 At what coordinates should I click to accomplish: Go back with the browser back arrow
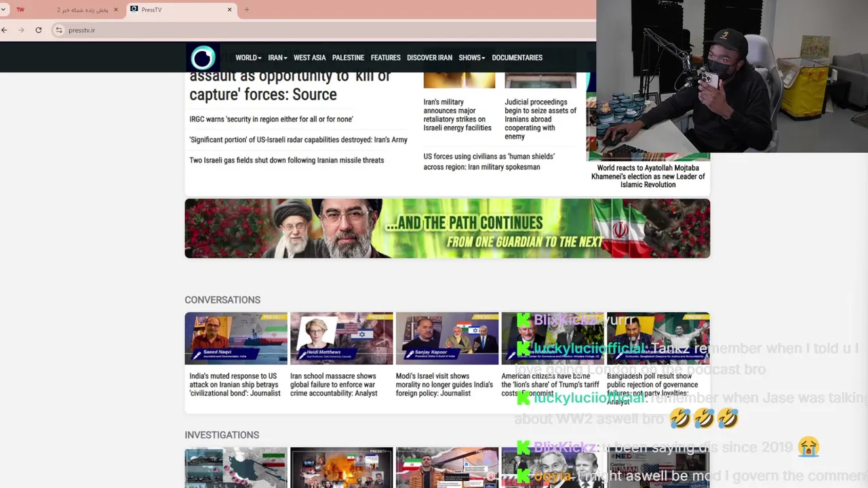point(5,30)
